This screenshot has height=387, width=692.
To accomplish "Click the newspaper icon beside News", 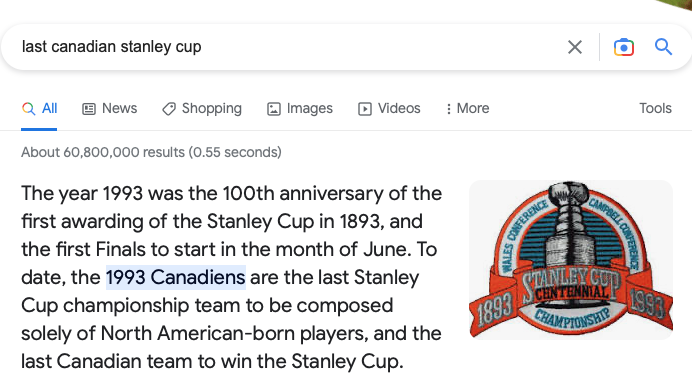I will coord(89,109).
